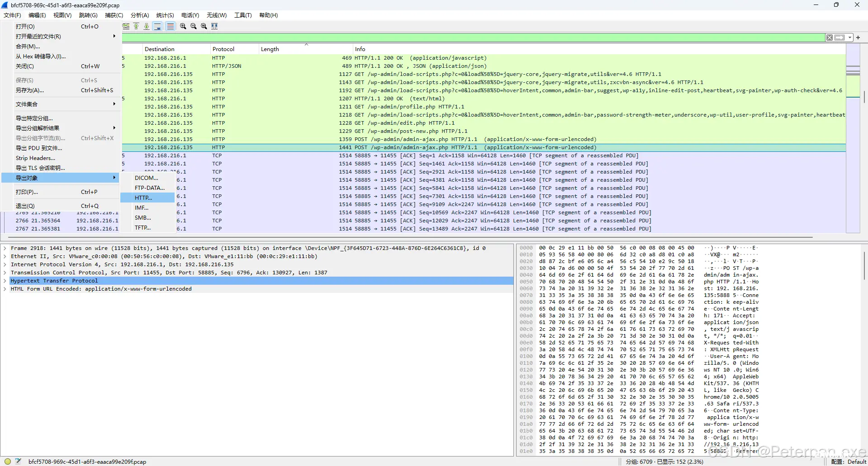
Task: Choose 另存为(A)... menu entry
Action: click(61, 90)
